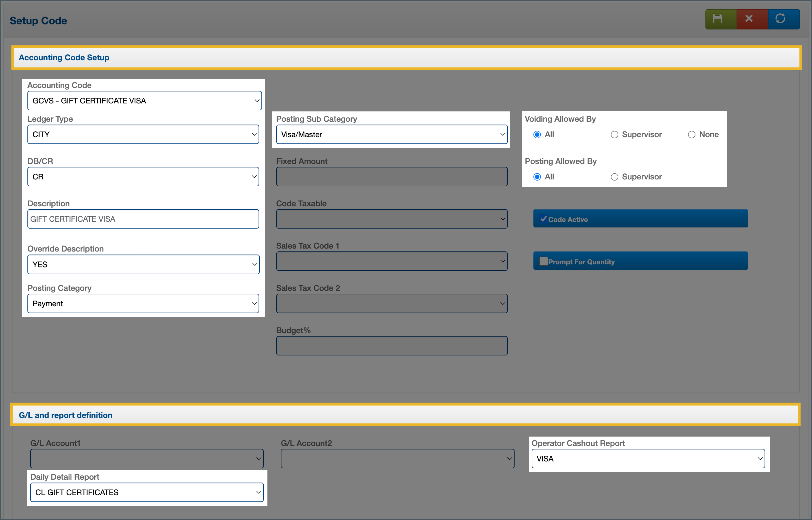Select Supervisor under Voiding Allowed By
The image size is (812, 520).
(x=614, y=135)
